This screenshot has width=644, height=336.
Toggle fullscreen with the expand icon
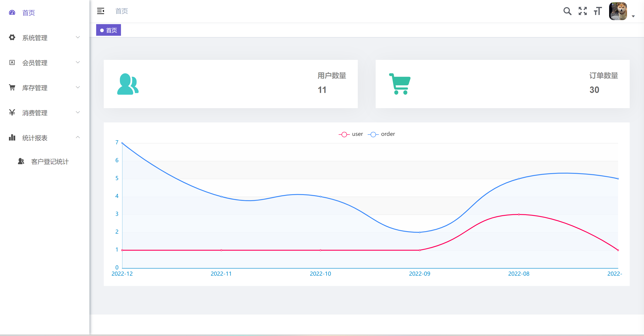(x=583, y=11)
